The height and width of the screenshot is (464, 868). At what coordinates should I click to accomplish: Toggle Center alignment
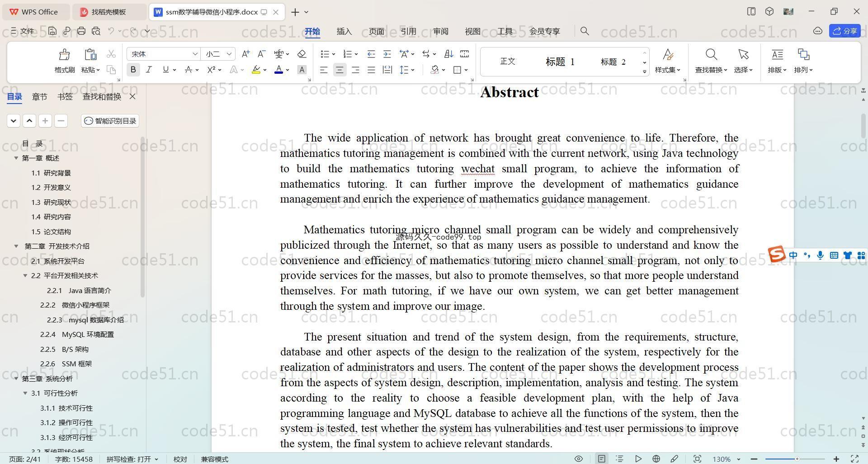pos(340,70)
